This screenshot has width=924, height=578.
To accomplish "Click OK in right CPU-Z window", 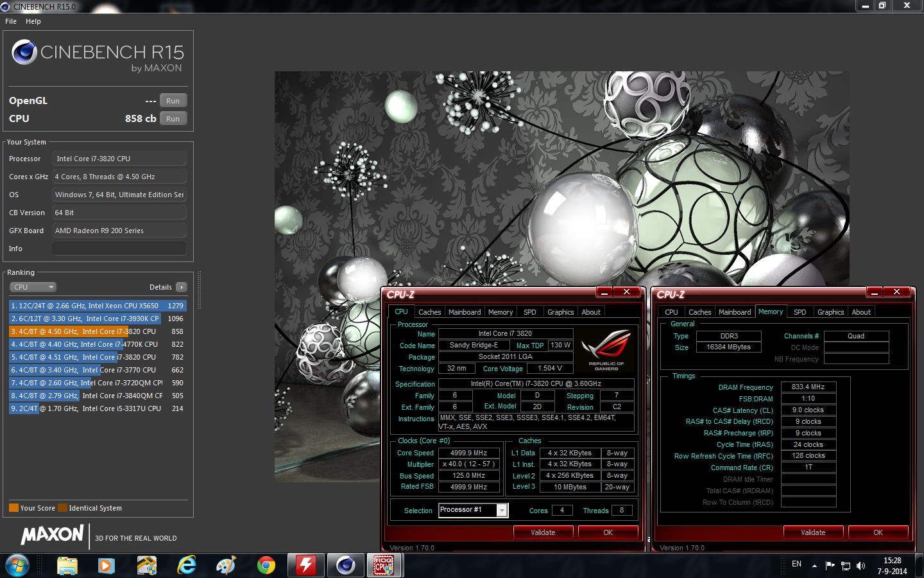I will point(878,532).
